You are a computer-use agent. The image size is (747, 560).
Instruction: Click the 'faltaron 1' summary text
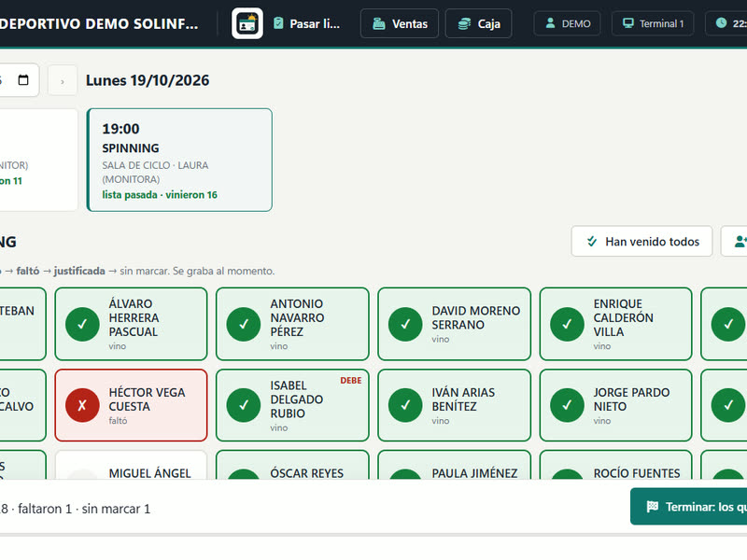click(45, 509)
